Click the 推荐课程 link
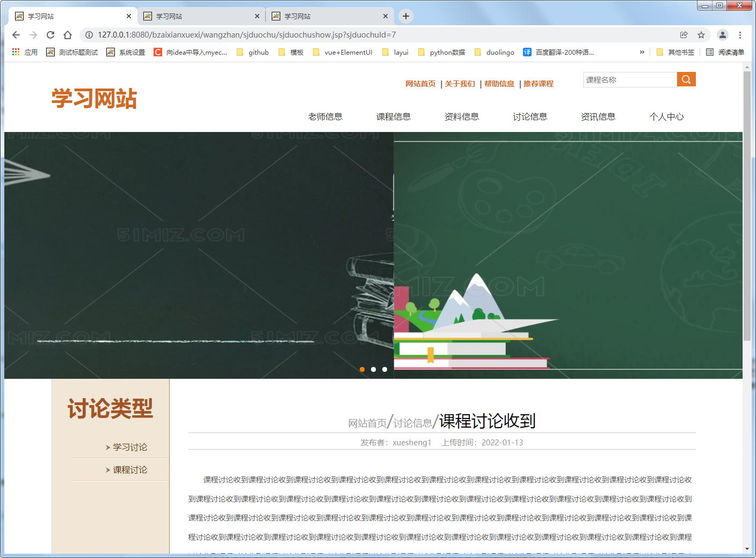 tap(539, 84)
